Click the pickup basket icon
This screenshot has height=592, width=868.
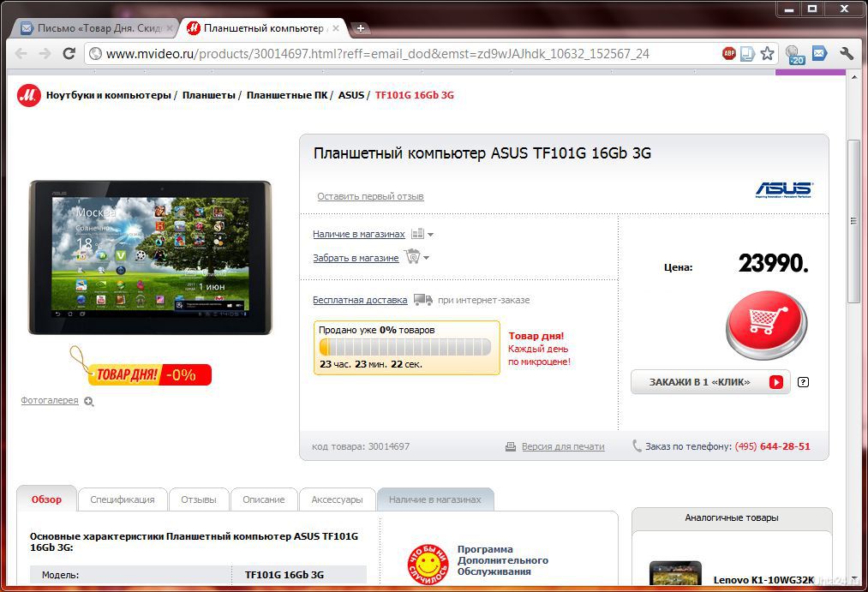pyautogui.click(x=412, y=256)
